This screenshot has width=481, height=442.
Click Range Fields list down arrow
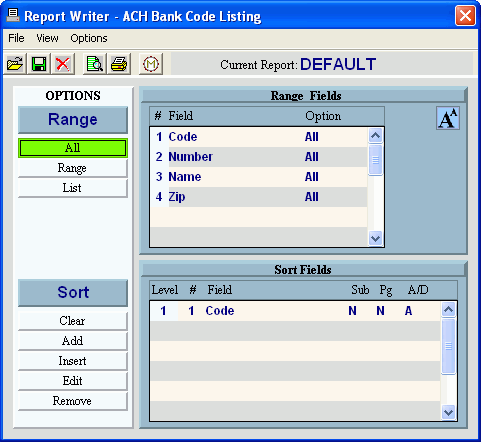(x=375, y=239)
